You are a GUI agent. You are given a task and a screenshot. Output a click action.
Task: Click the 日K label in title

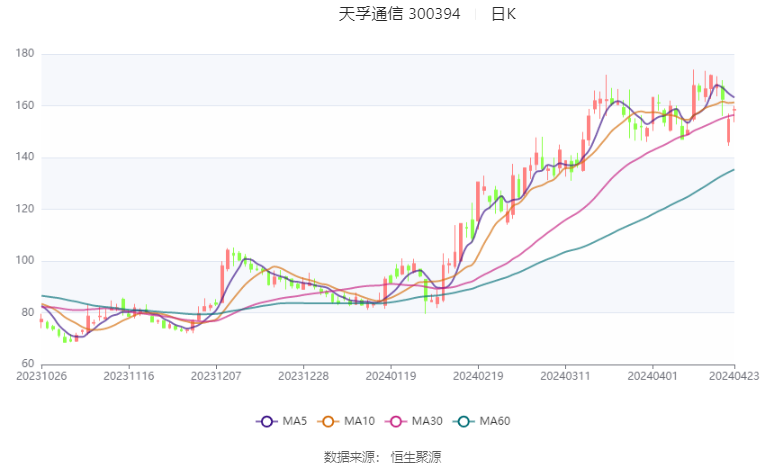[503, 14]
